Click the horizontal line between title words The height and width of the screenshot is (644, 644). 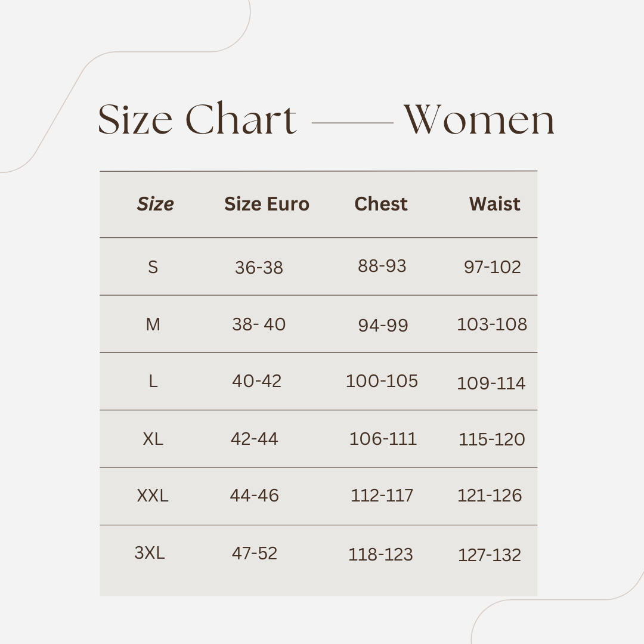[x=352, y=123]
